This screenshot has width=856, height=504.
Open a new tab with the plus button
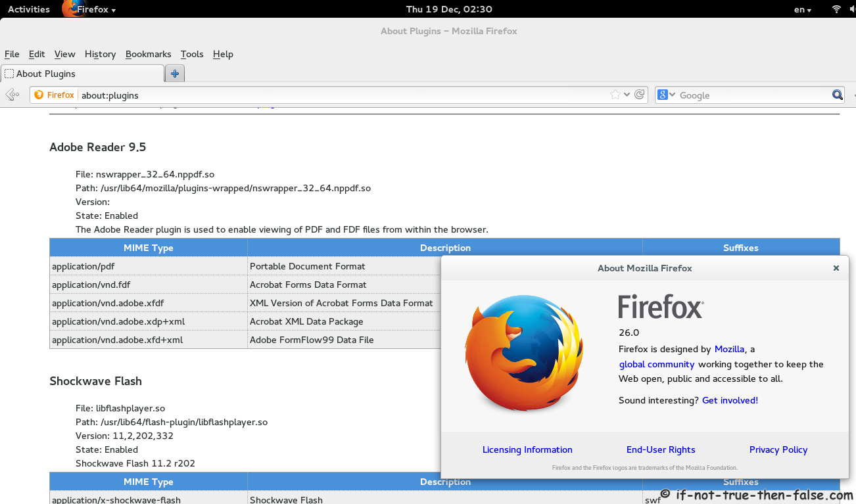[175, 74]
